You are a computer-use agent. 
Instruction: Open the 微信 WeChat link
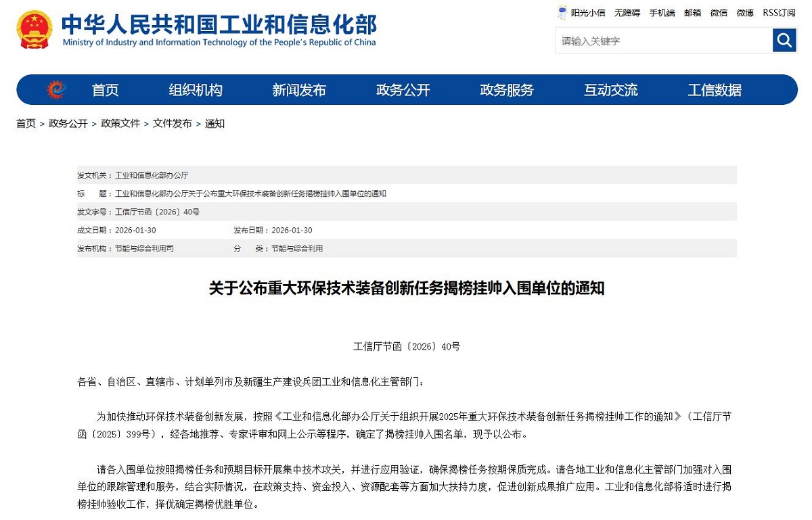(x=719, y=12)
